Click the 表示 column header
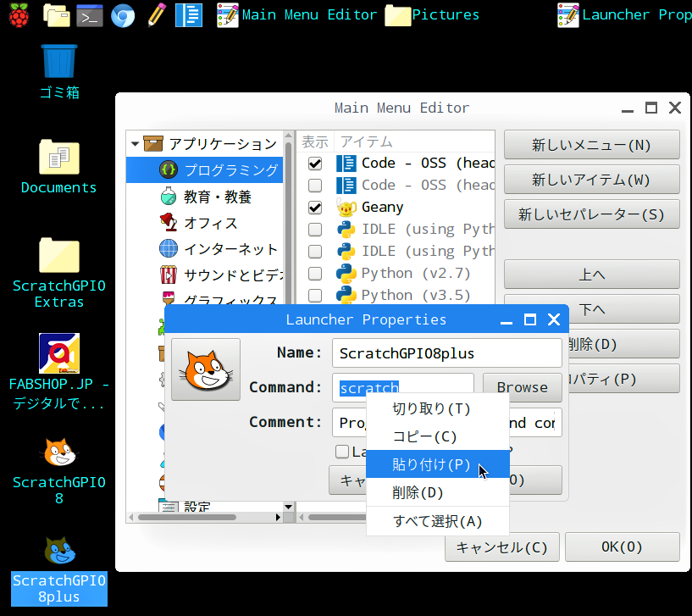 [315, 142]
